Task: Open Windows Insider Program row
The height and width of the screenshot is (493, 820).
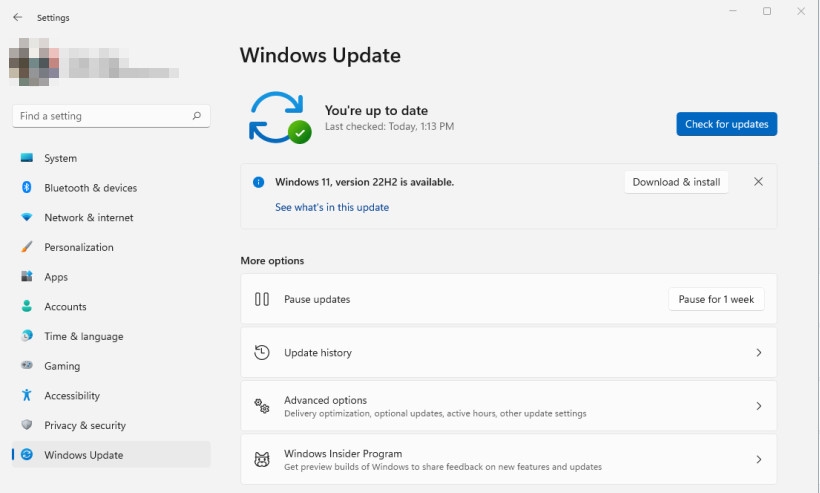Action: click(508, 460)
